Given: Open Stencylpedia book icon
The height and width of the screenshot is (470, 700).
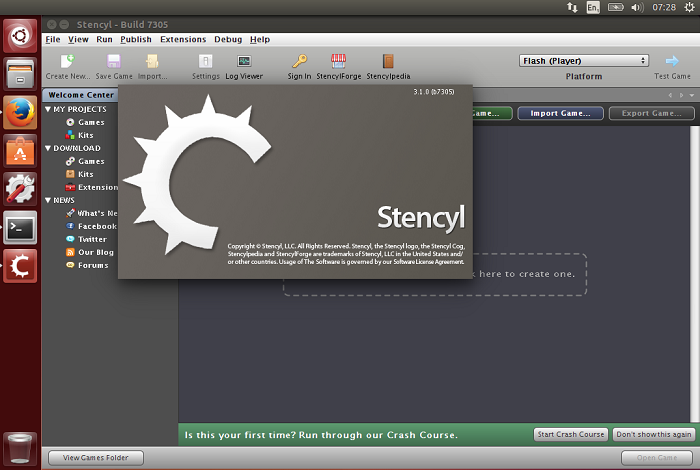Looking at the screenshot, I should pos(388,62).
